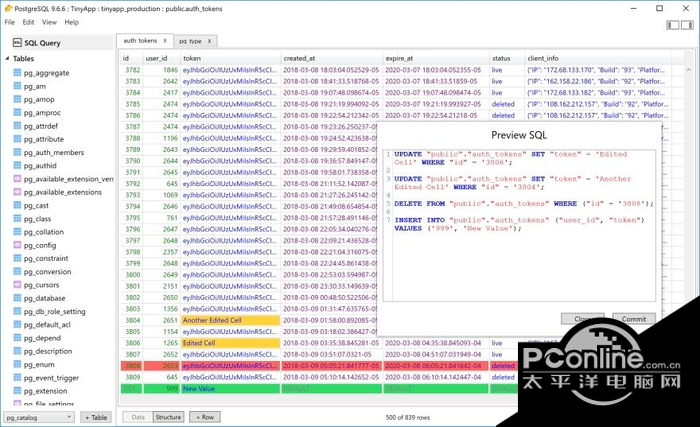This screenshot has height=427, width=700.
Task: Open pg_enum in the table list
Action: click(x=39, y=364)
